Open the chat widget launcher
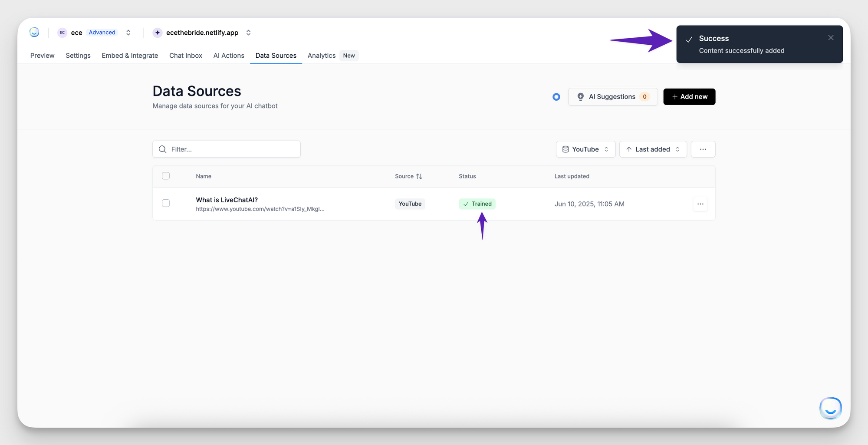Screen dimensions: 868x445 (x=831, y=408)
